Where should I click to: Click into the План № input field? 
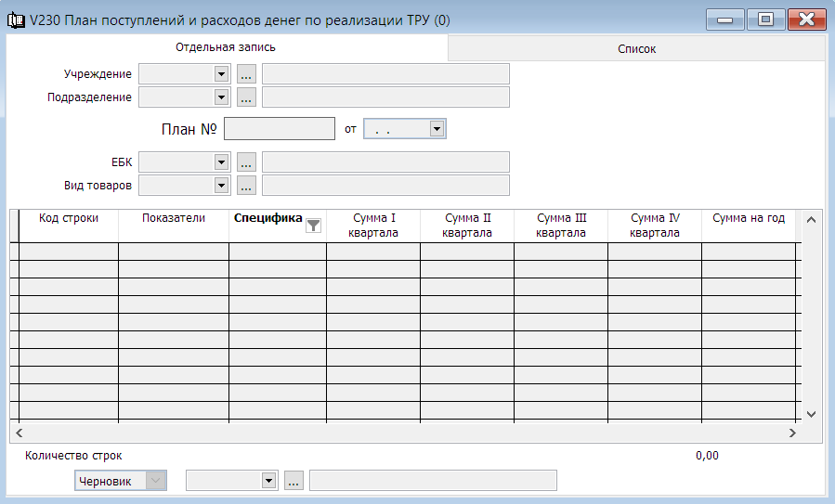click(279, 129)
